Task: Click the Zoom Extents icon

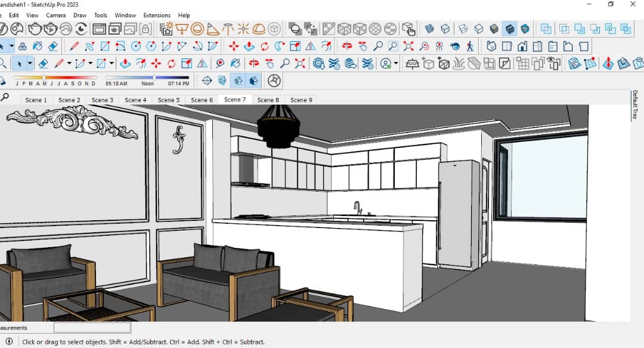Action: pyautogui.click(x=408, y=46)
